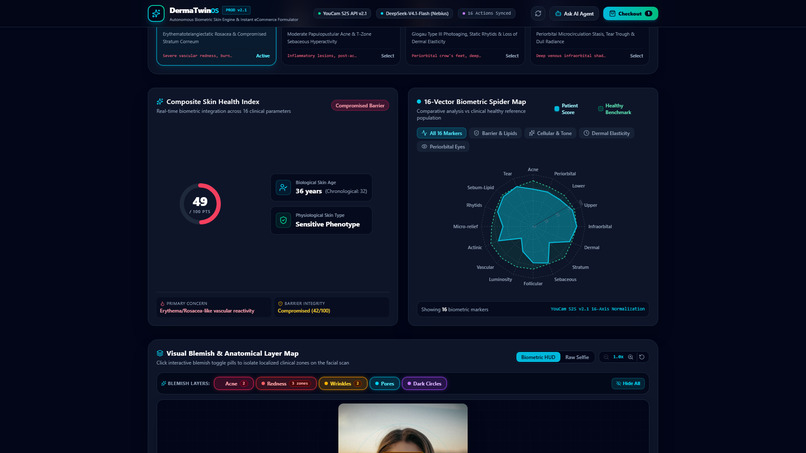The image size is (806, 453).
Task: Switch to Biometric HUD view
Action: pos(538,357)
